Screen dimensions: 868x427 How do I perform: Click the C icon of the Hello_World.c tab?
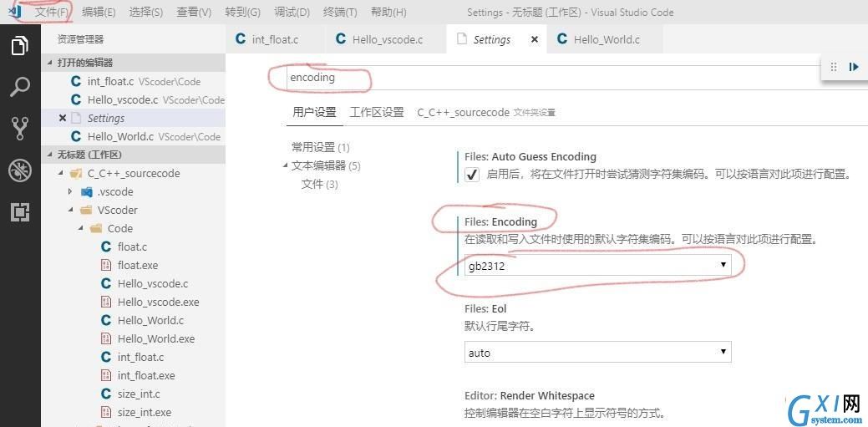562,39
